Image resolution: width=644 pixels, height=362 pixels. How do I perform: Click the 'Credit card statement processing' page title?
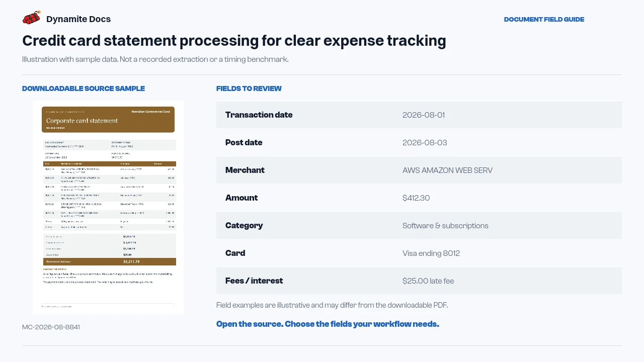click(x=234, y=41)
